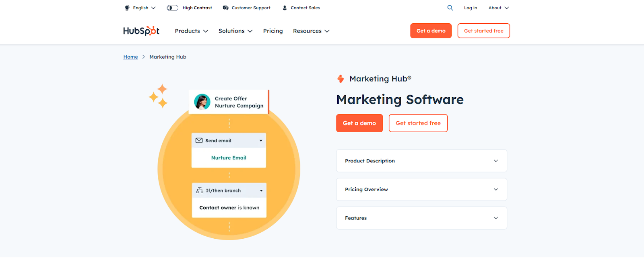Click Get a demo below Marketing Software

point(359,123)
